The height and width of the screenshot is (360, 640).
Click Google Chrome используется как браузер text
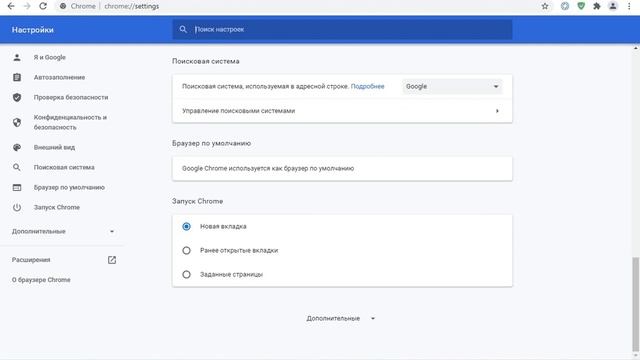[x=268, y=168]
